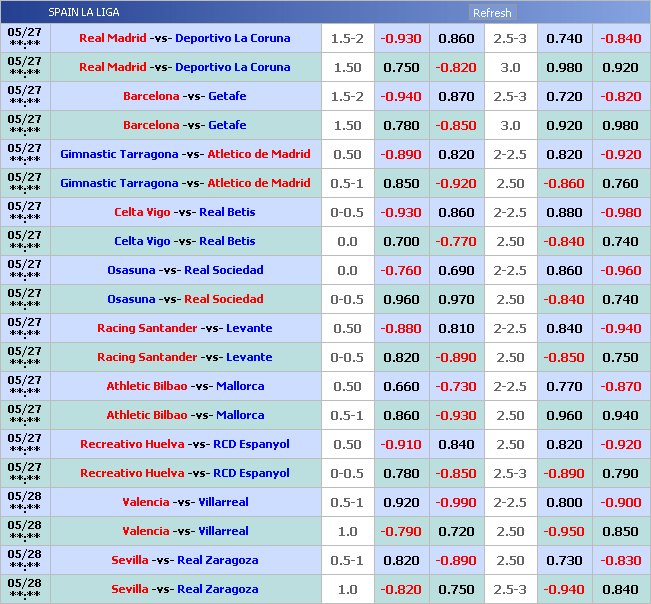The height and width of the screenshot is (604, 651).
Task: Pick the 0.700 odds for Celta Vigo
Action: tap(401, 241)
